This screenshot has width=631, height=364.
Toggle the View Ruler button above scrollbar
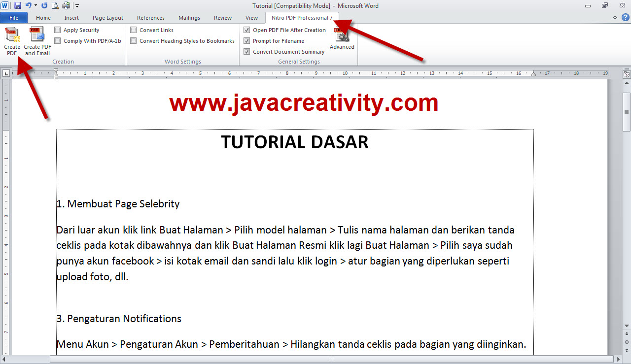point(627,74)
